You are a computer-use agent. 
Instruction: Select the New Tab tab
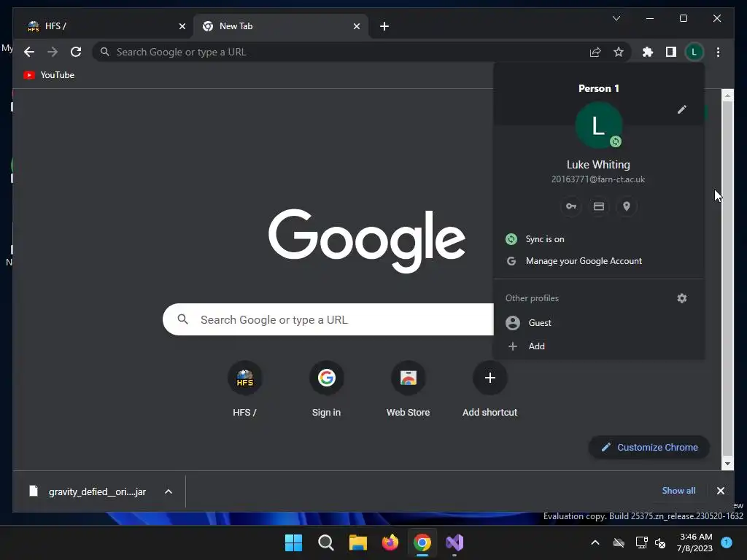[x=281, y=26]
